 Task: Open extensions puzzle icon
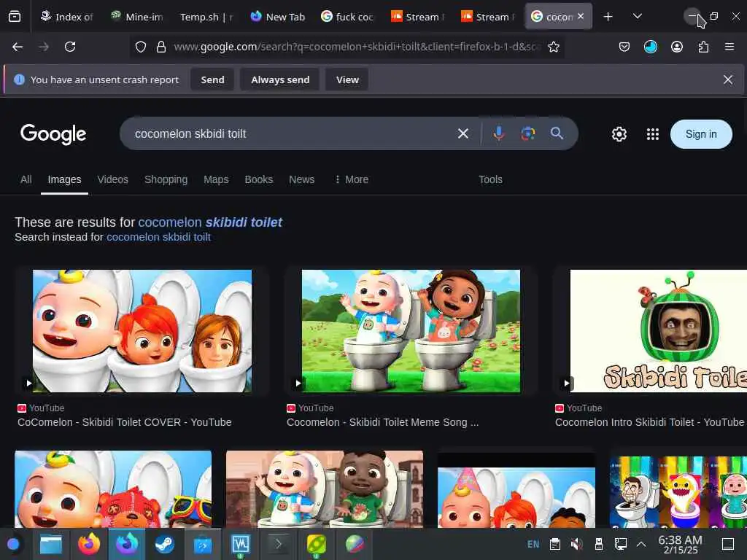(x=703, y=47)
